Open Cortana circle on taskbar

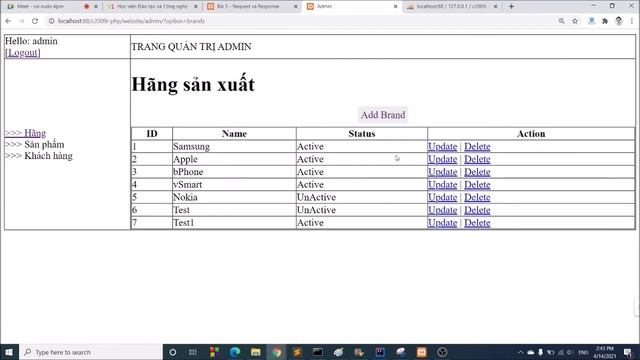(x=173, y=352)
